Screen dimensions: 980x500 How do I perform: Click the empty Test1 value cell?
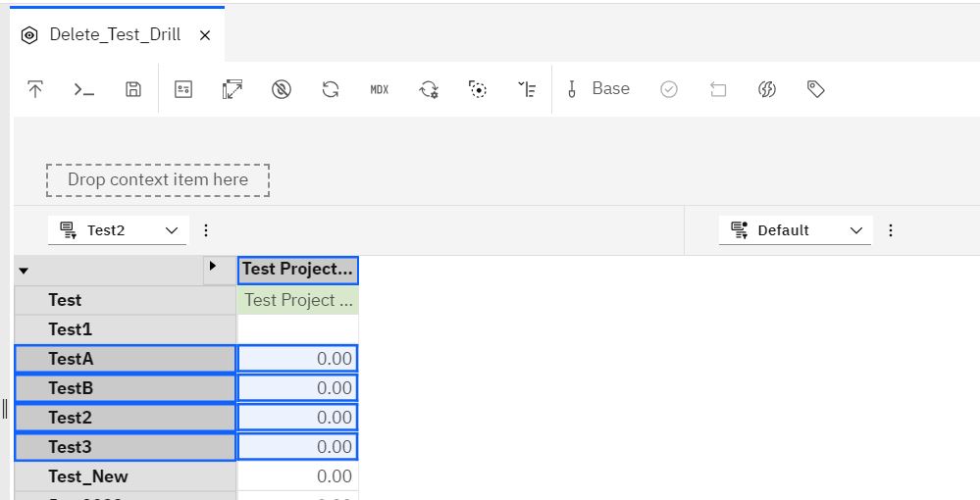(297, 329)
